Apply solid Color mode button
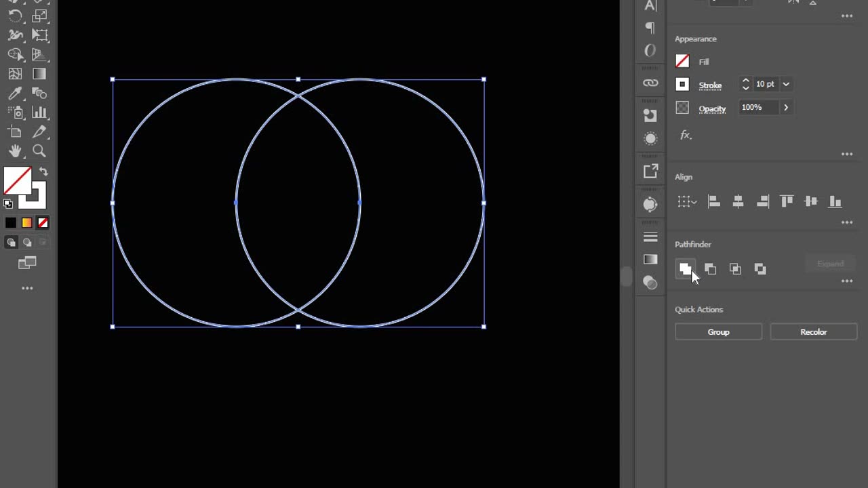Screen dimensions: 868x488 point(11,223)
